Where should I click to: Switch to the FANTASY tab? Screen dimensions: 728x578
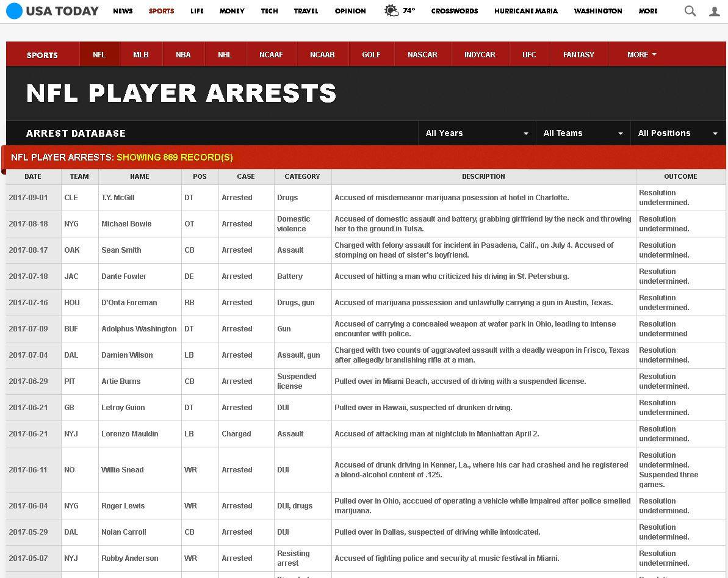pos(579,54)
